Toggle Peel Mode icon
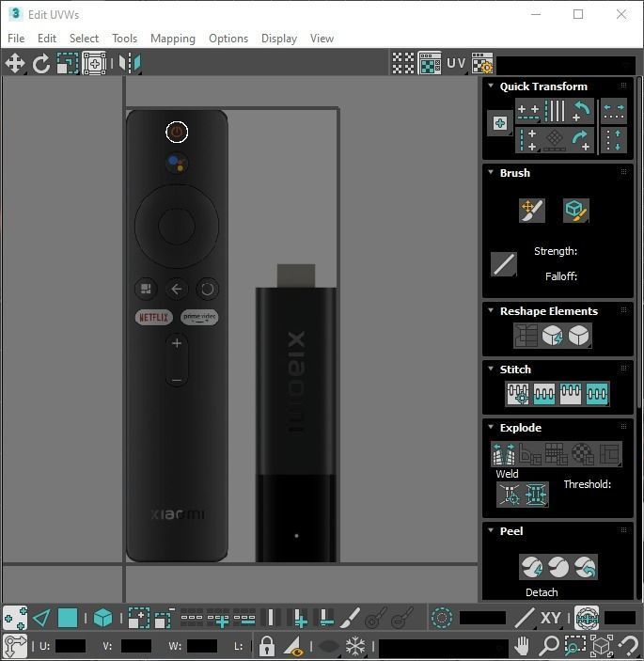The width and height of the screenshot is (644, 661). click(x=558, y=567)
